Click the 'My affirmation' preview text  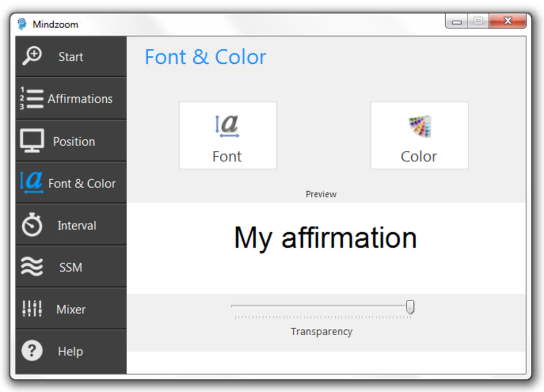coord(326,238)
